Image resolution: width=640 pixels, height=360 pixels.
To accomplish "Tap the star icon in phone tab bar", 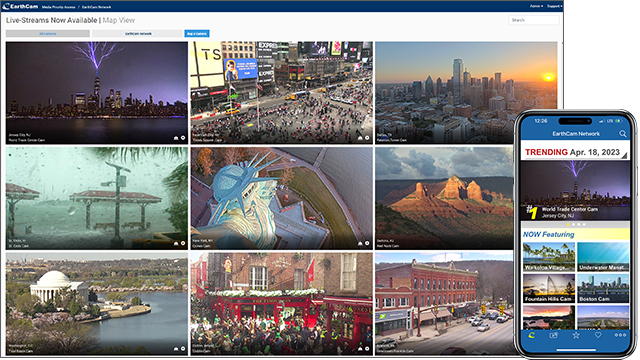I will point(576,335).
